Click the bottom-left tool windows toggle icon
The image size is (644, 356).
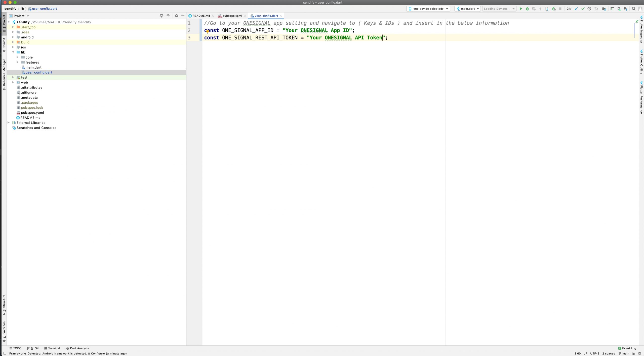(x=4, y=353)
